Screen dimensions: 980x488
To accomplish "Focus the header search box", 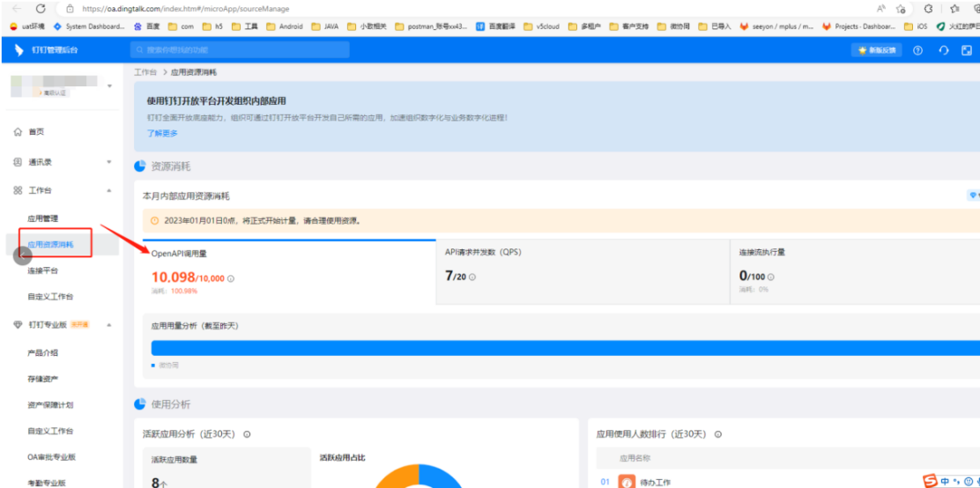I will (240, 50).
